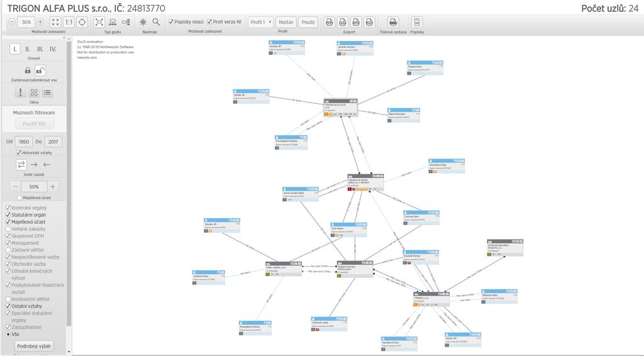
Task: Toggle Profi verze NI checkbox
Action: click(209, 22)
